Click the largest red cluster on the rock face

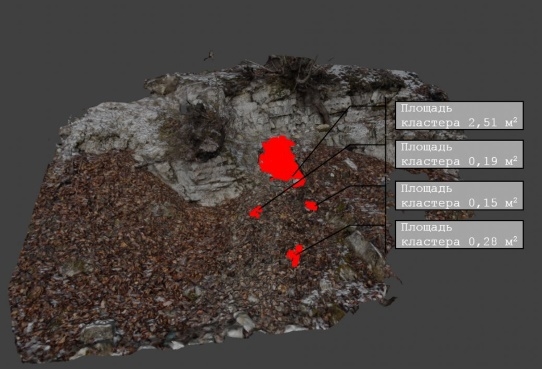[281, 160]
